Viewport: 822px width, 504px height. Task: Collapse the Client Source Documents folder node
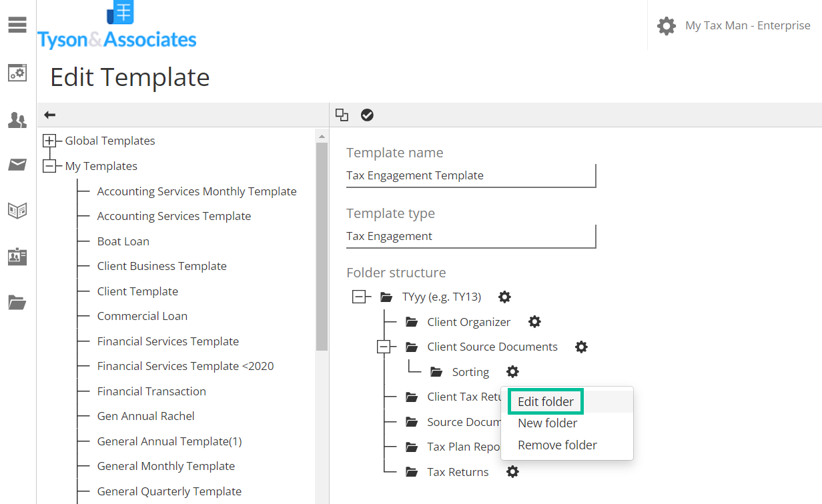(x=384, y=346)
